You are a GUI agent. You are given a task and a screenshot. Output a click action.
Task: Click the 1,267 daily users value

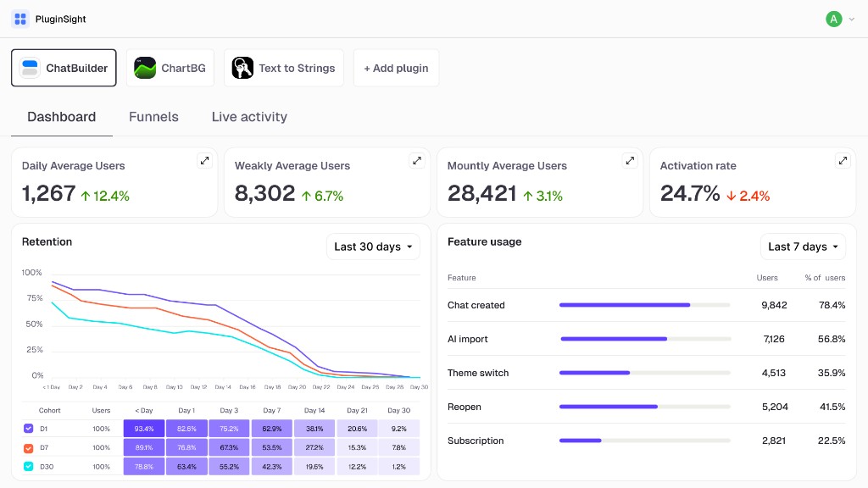tap(48, 194)
